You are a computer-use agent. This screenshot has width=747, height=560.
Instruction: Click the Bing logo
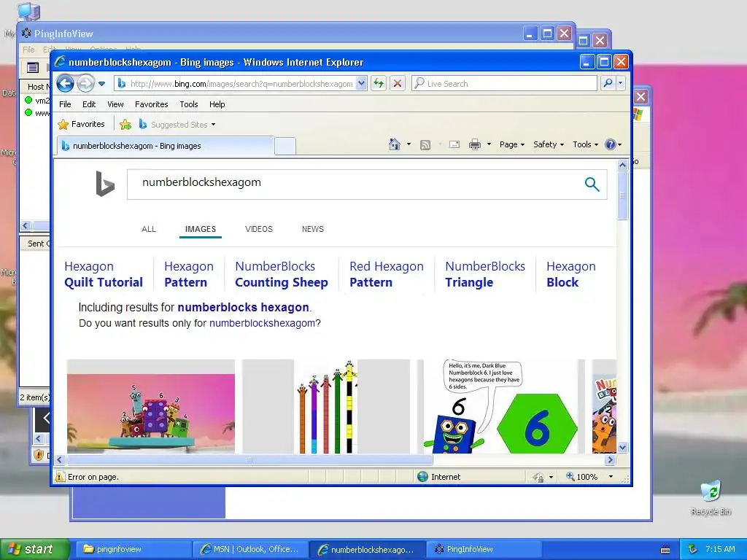(105, 183)
